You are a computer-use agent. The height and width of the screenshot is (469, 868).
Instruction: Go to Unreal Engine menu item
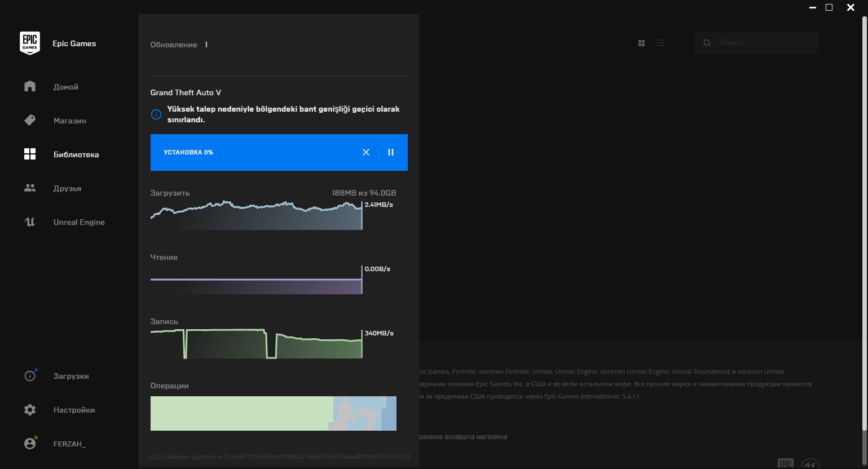(x=79, y=222)
